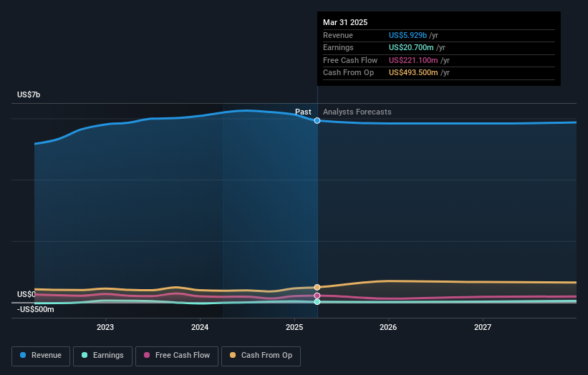
Task: Click the Revenue value US$5.929b in tooltip
Action: point(408,35)
